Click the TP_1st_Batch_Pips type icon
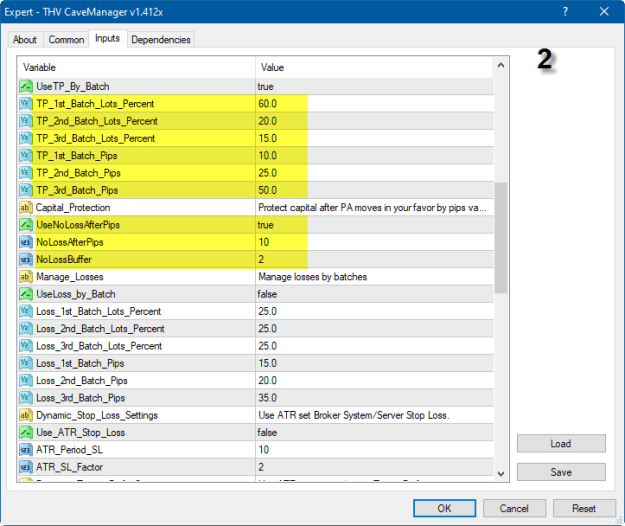Viewport: 625px width, 526px height. point(26,155)
